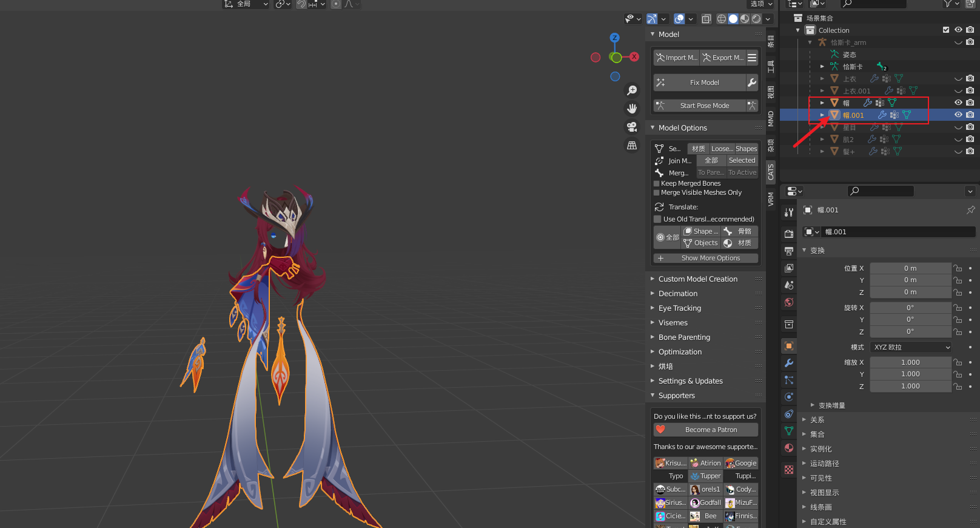Image resolution: width=980 pixels, height=528 pixels.
Task: Open the Modifier properties wrench icon
Action: click(788, 363)
